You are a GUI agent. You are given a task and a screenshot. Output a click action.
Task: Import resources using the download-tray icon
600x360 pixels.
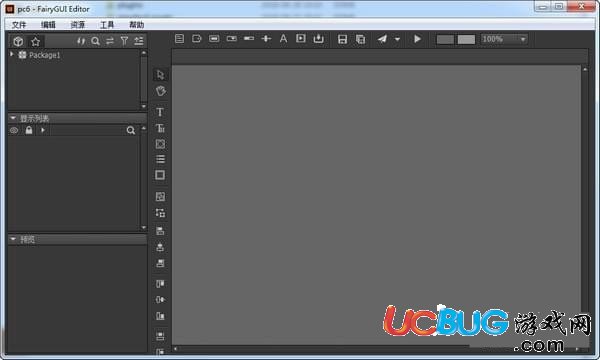318,39
